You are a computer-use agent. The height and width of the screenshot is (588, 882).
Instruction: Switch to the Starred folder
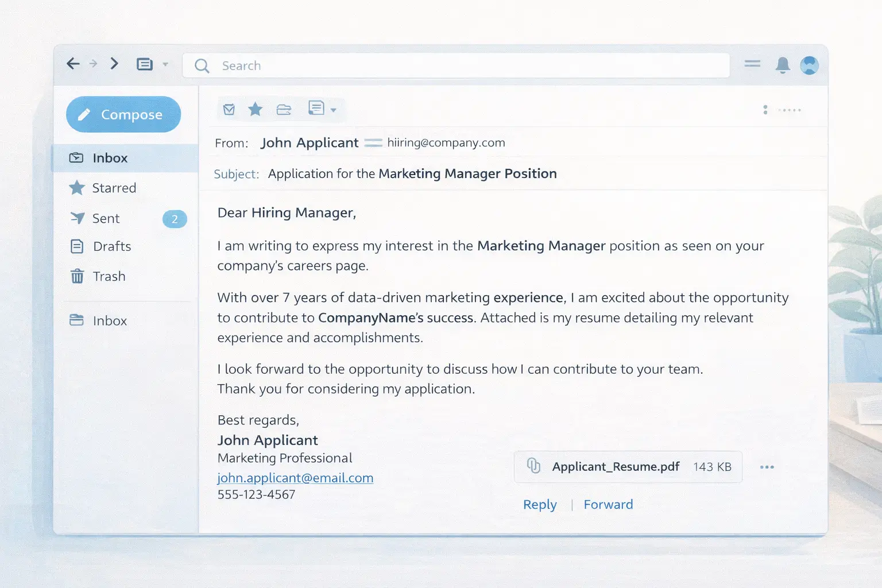[114, 188]
